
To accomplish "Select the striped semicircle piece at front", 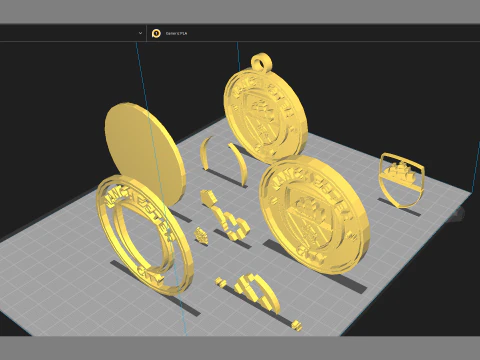I will click(x=258, y=294).
